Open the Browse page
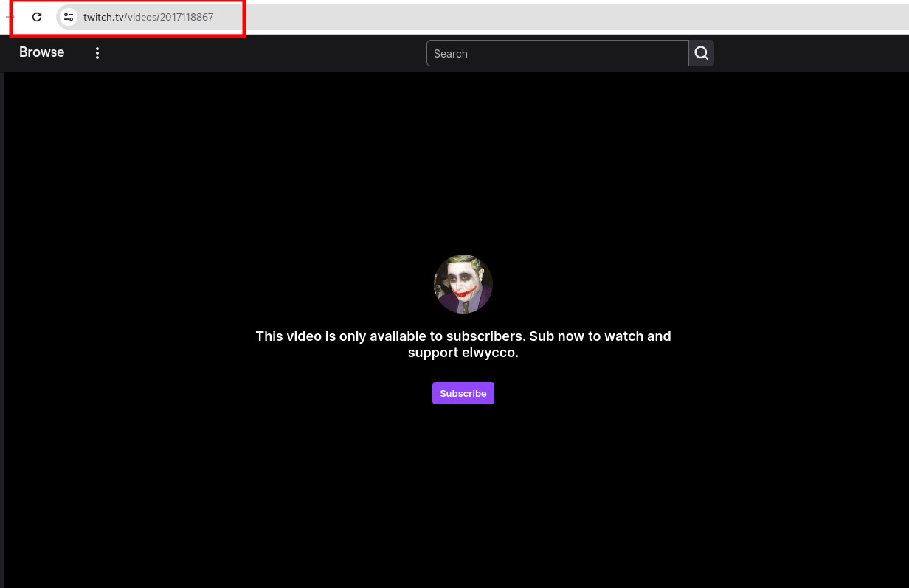Image resolution: width=909 pixels, height=588 pixels. coord(42,52)
